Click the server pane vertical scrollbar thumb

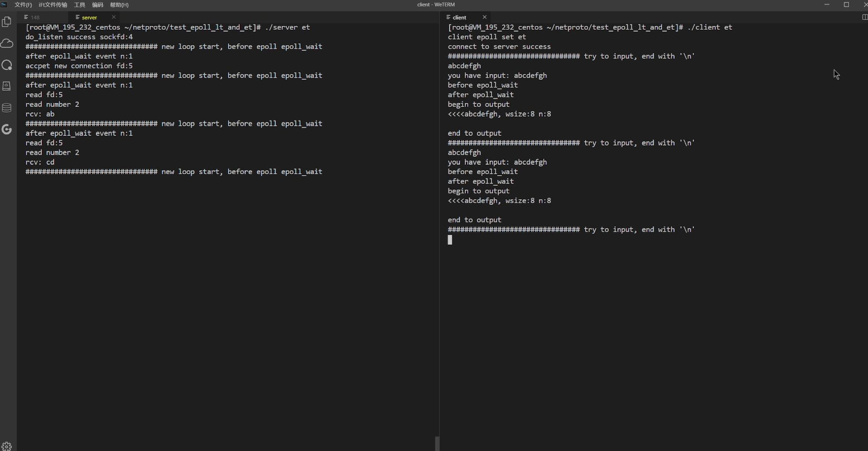(x=437, y=443)
